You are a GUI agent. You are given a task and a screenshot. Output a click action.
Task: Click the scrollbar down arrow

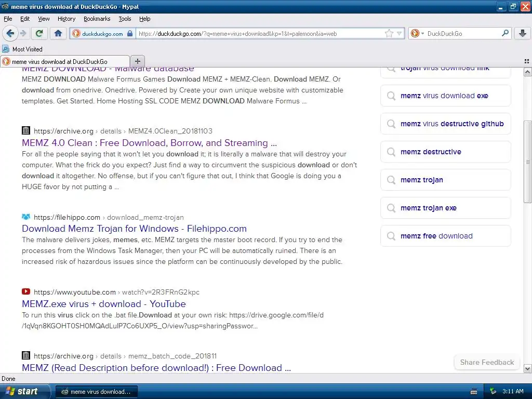pyautogui.click(x=527, y=368)
